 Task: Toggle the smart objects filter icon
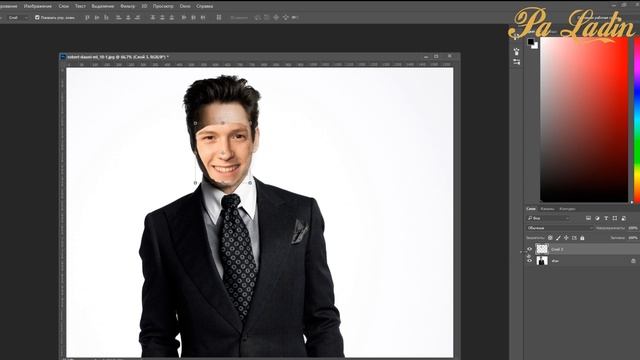(624, 218)
